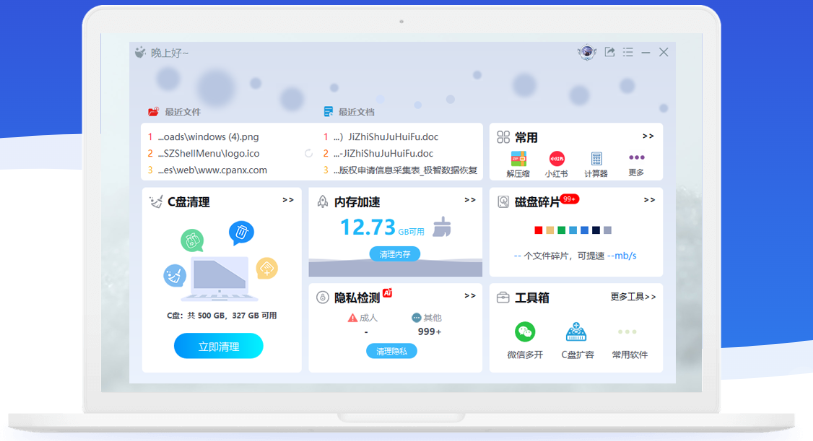Open the list menu icon in title bar

coord(628,52)
